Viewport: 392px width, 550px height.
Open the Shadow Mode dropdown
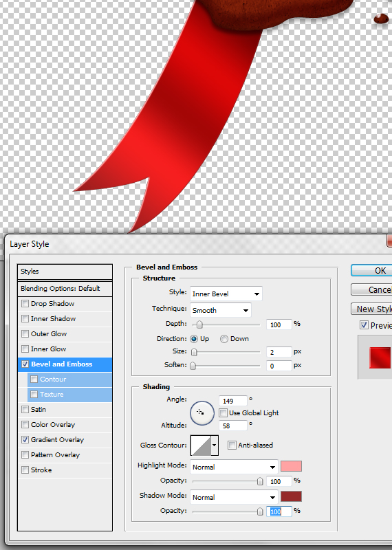234,497
